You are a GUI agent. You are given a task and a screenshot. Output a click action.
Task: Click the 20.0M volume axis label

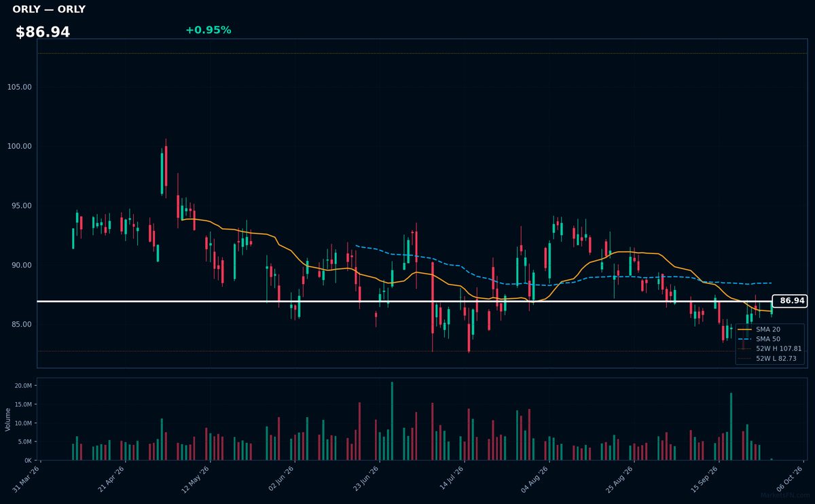pos(23,386)
